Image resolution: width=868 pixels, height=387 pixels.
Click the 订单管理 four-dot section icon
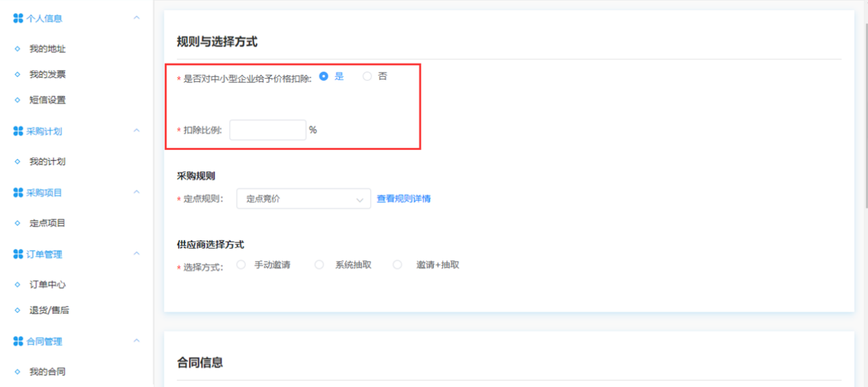tap(18, 254)
